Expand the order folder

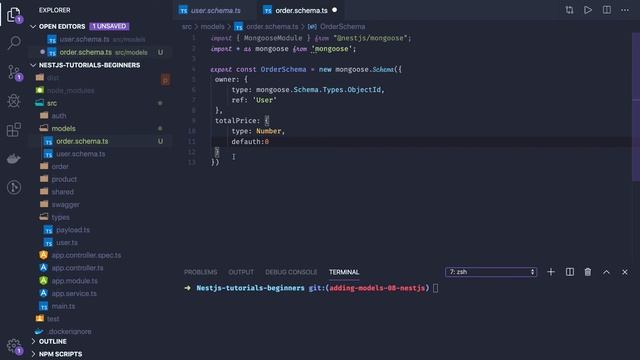point(100,167)
